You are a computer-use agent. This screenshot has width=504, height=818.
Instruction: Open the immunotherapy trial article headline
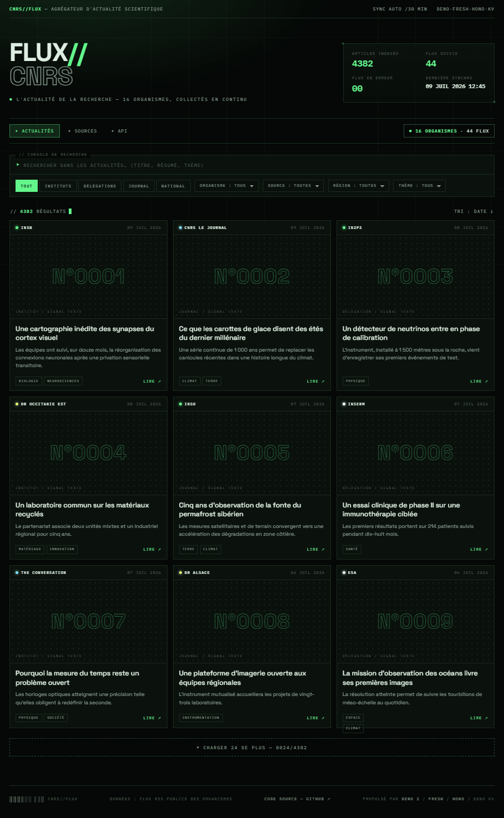[401, 510]
